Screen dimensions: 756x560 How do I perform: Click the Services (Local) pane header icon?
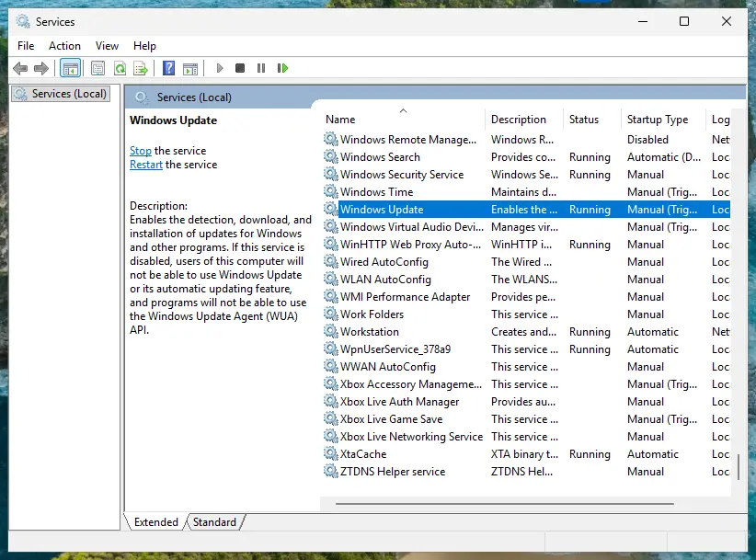(142, 97)
